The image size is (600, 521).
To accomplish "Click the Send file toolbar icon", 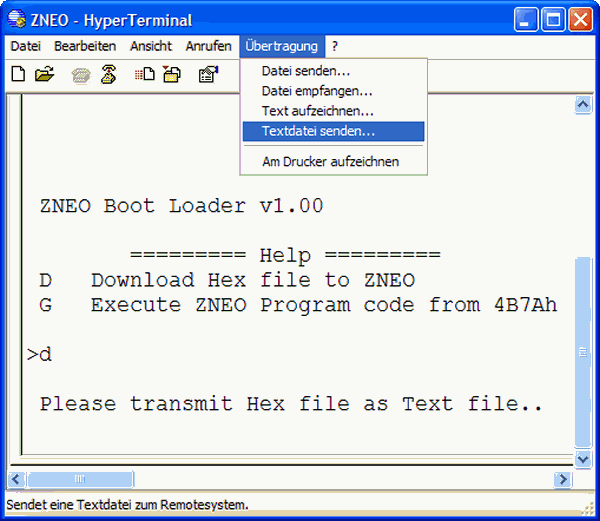I will click(145, 74).
